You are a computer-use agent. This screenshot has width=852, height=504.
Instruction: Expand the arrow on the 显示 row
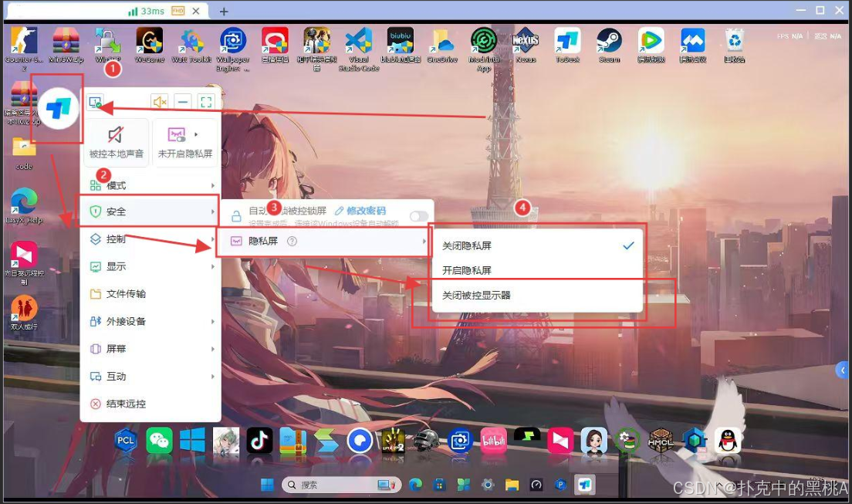[x=212, y=266]
